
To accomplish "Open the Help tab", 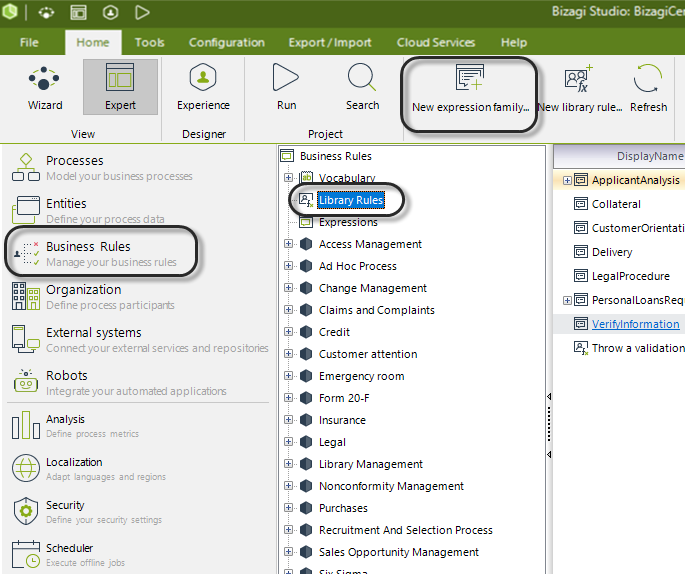I will [514, 42].
